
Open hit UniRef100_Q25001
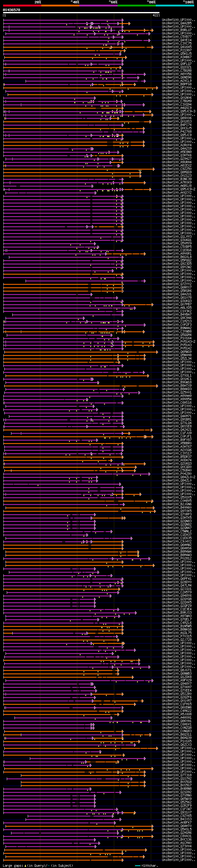point(176,392)
